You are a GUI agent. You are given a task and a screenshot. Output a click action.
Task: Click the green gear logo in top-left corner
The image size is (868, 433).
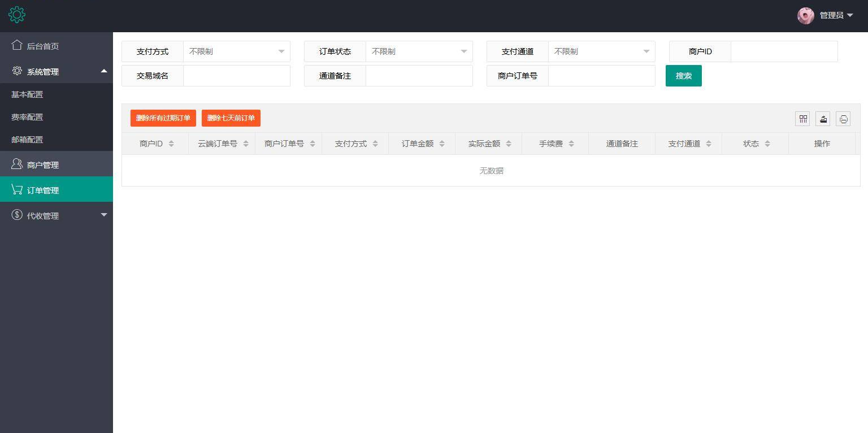pyautogui.click(x=17, y=15)
